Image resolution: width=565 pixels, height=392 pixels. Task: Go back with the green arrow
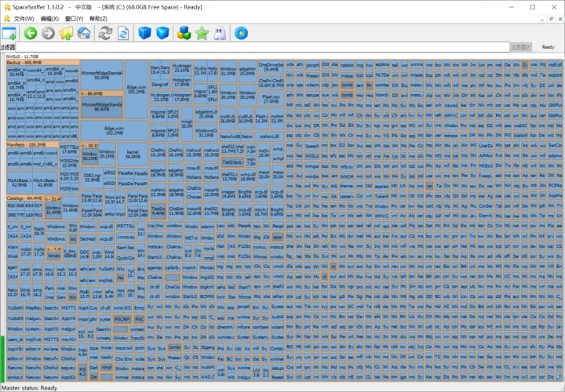[31, 33]
